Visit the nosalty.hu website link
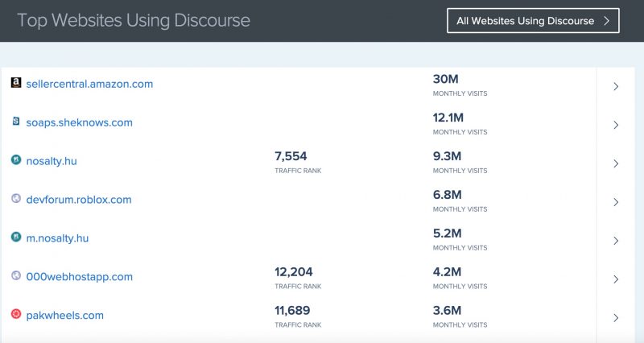 [x=52, y=161]
